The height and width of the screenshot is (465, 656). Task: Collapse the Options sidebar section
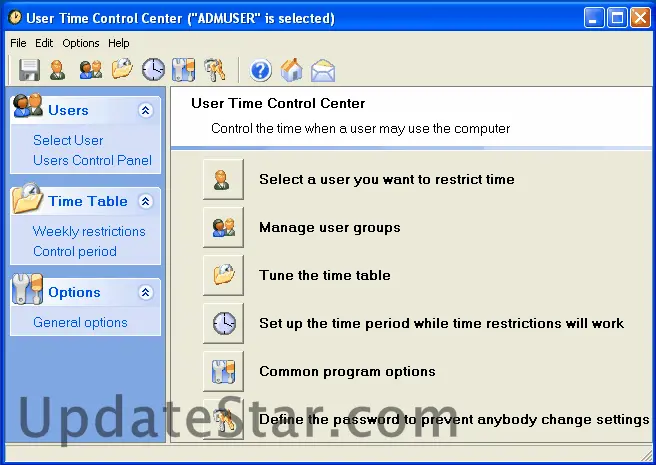pyautogui.click(x=145, y=292)
